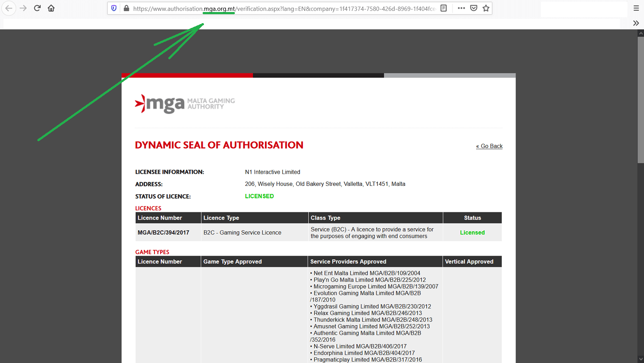Click the Endorphina Limited entry
The image size is (644, 363).
pyautogui.click(x=362, y=353)
